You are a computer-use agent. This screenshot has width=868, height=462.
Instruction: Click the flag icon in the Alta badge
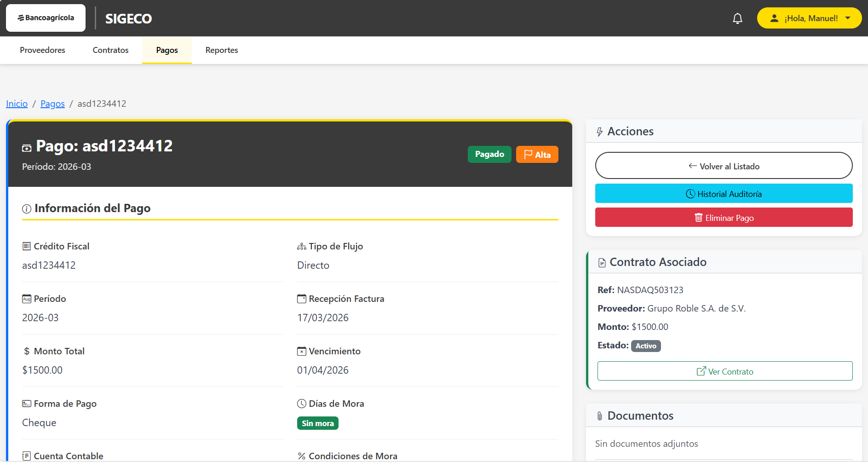(529, 154)
